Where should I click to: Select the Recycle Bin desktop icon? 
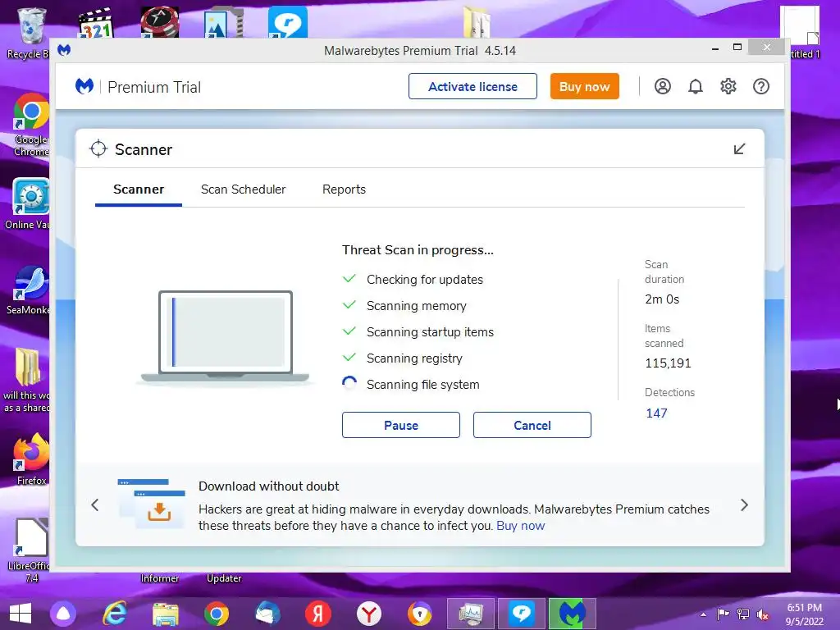click(30, 33)
